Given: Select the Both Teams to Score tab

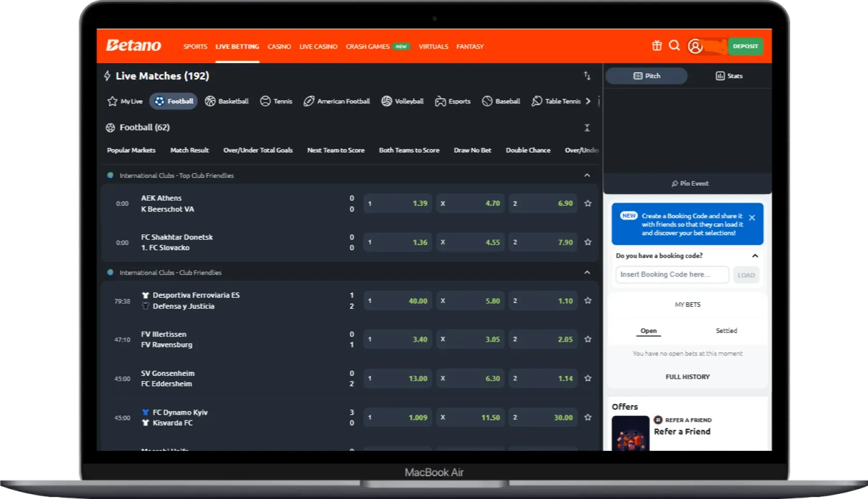Looking at the screenshot, I should [x=409, y=150].
